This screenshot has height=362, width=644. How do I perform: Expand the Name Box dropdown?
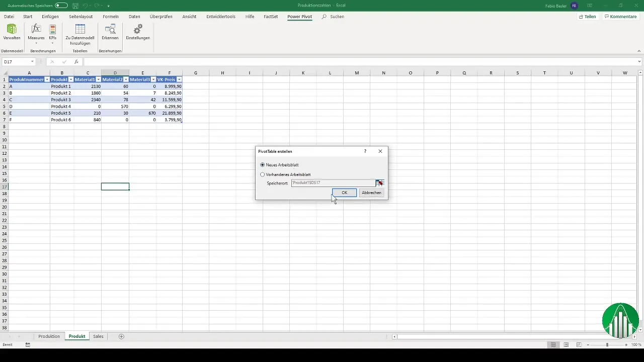(32, 62)
